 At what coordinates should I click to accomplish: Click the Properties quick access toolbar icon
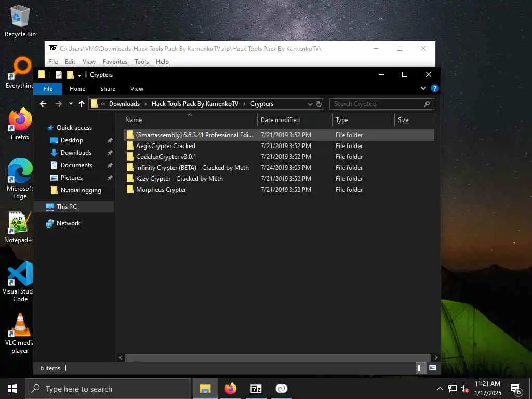[59, 75]
